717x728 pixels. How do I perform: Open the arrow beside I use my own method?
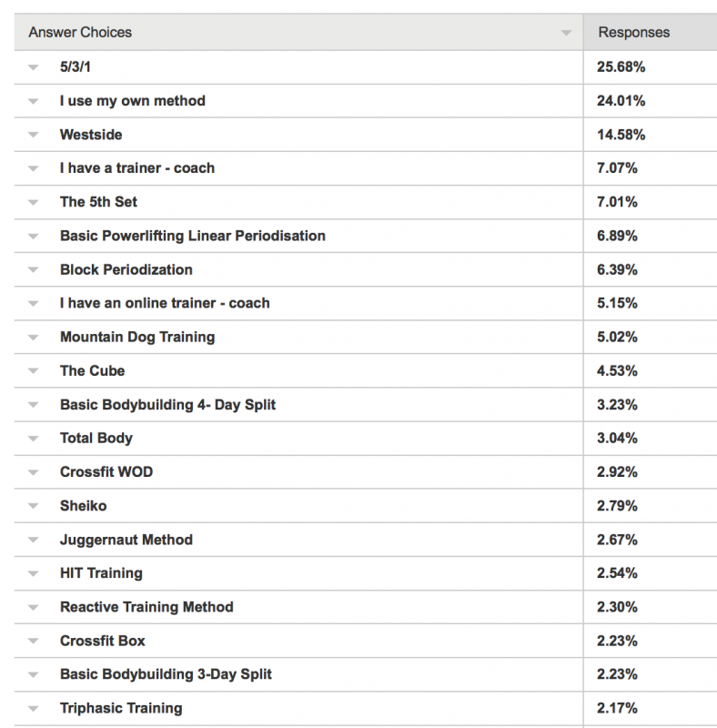coord(33,101)
